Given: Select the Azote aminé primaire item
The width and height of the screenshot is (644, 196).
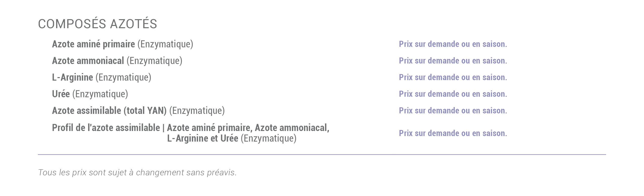Looking at the screenshot, I should [x=122, y=44].
